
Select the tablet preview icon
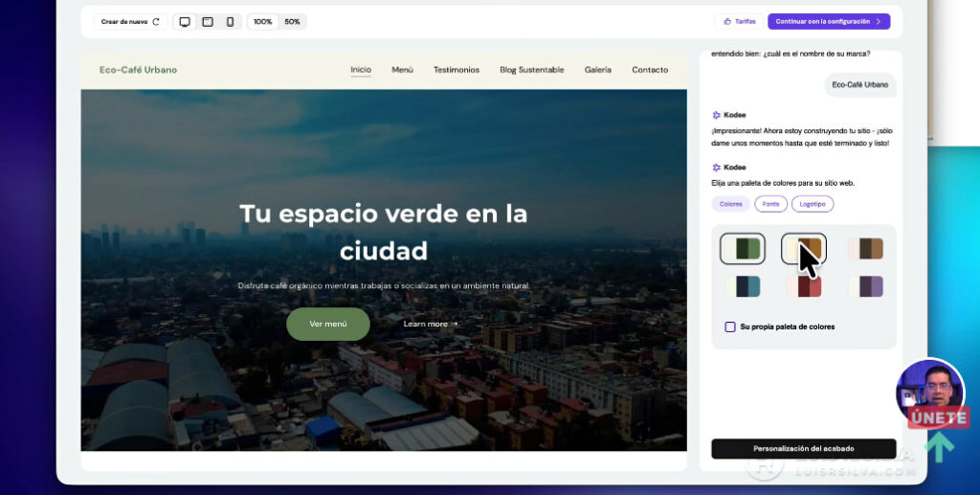tap(208, 22)
